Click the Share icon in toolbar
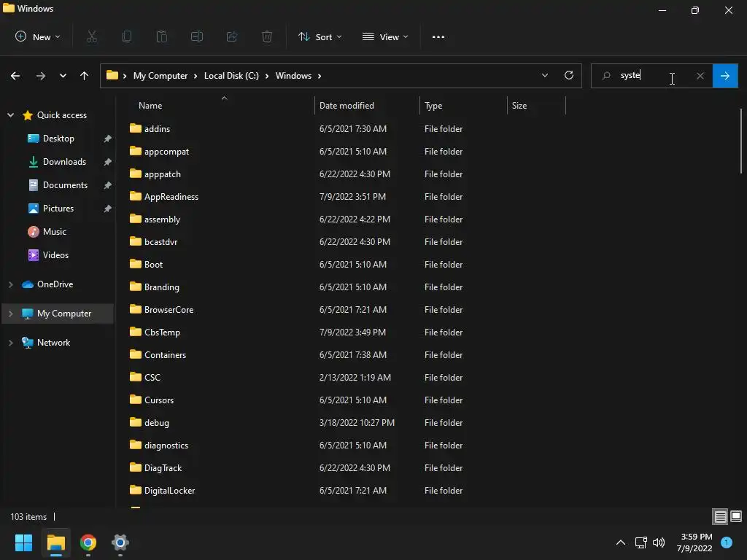The image size is (747, 560). pos(232,36)
